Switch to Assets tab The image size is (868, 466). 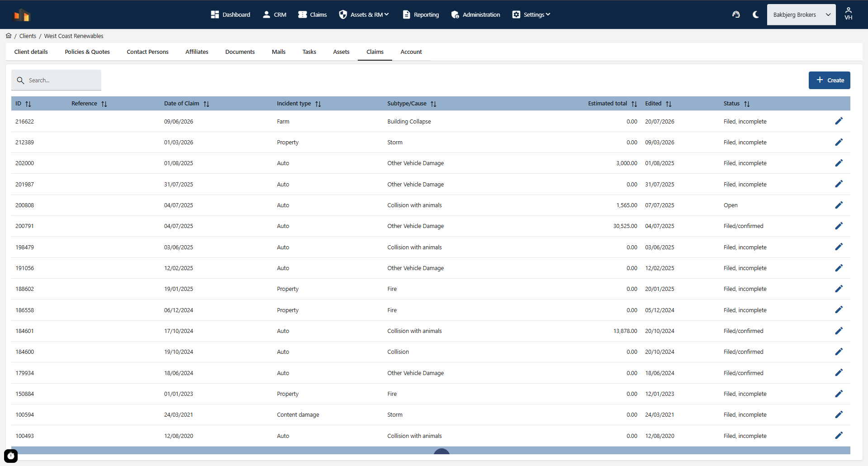(x=341, y=52)
